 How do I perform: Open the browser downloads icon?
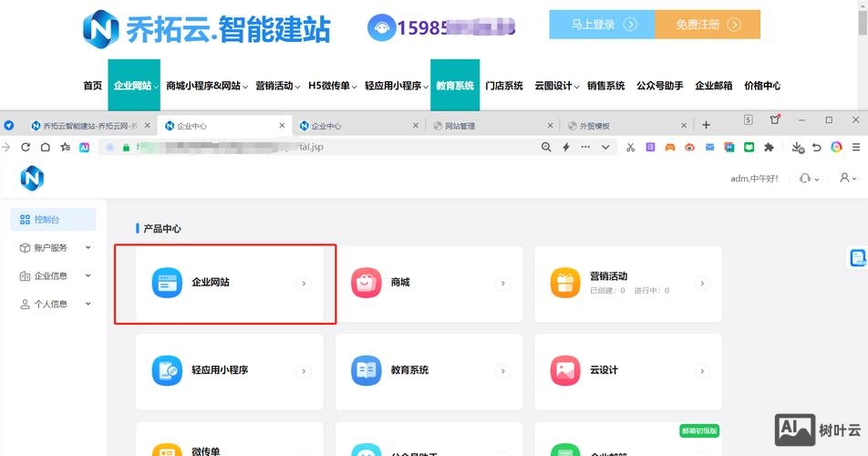click(x=797, y=147)
